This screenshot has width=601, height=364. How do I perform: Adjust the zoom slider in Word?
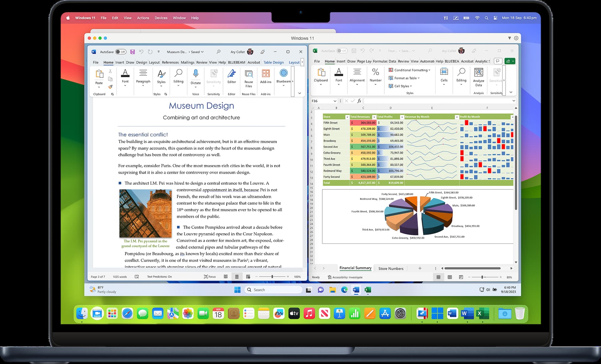(272, 276)
